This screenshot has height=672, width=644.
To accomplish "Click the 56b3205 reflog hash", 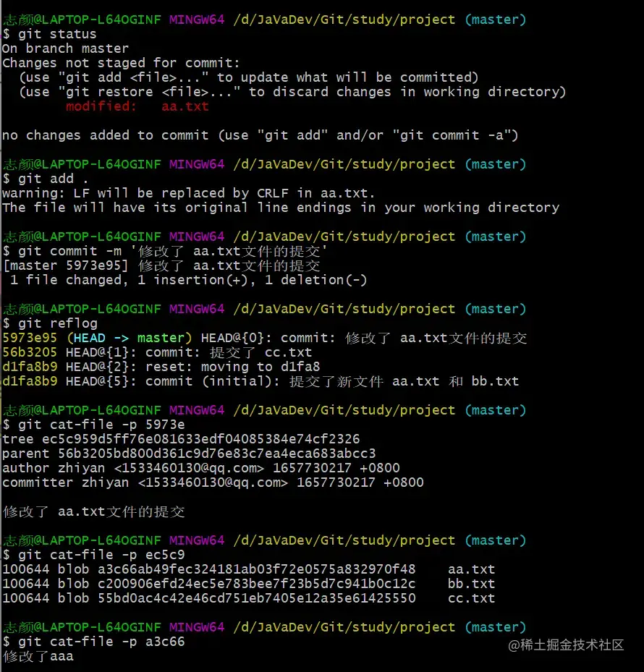I will click(x=30, y=352).
